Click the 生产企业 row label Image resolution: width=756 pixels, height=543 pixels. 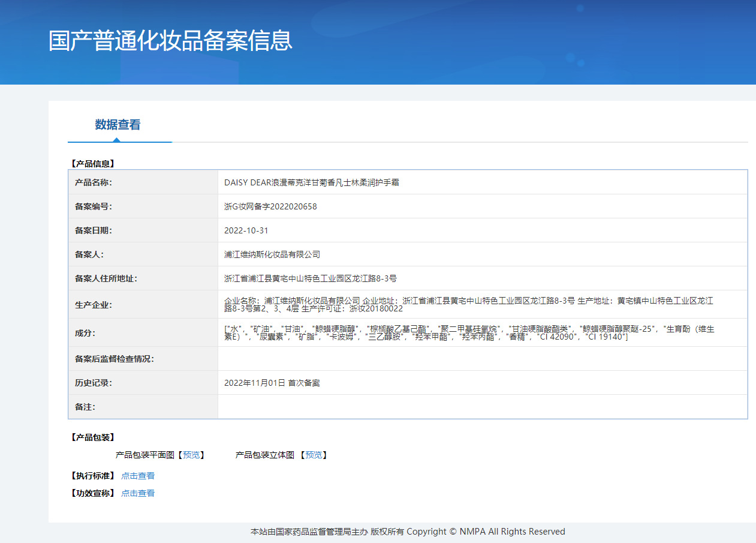(x=93, y=304)
